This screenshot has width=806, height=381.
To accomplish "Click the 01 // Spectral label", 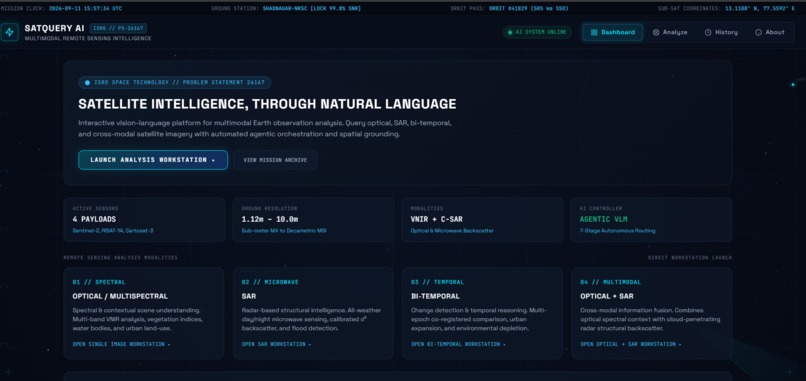I will (99, 282).
